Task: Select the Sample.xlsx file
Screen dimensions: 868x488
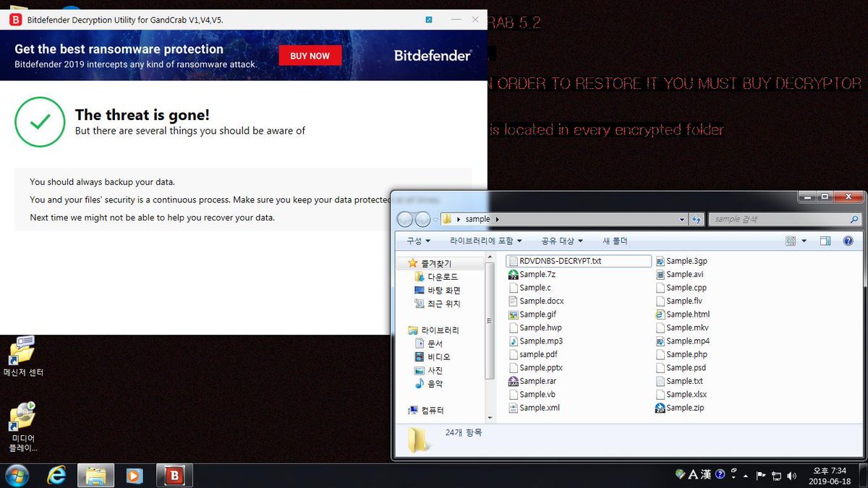Action: [x=681, y=395]
